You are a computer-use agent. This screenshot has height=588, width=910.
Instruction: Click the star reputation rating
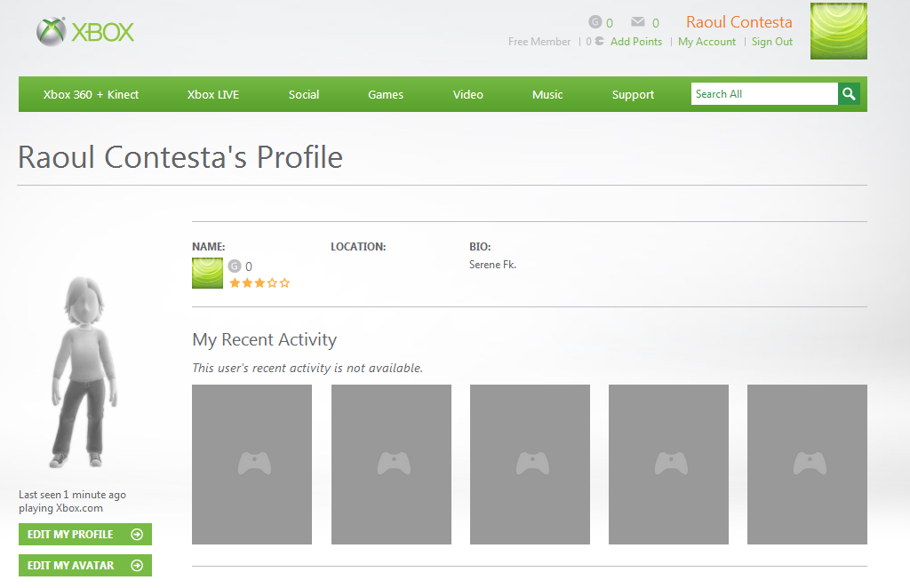259,283
